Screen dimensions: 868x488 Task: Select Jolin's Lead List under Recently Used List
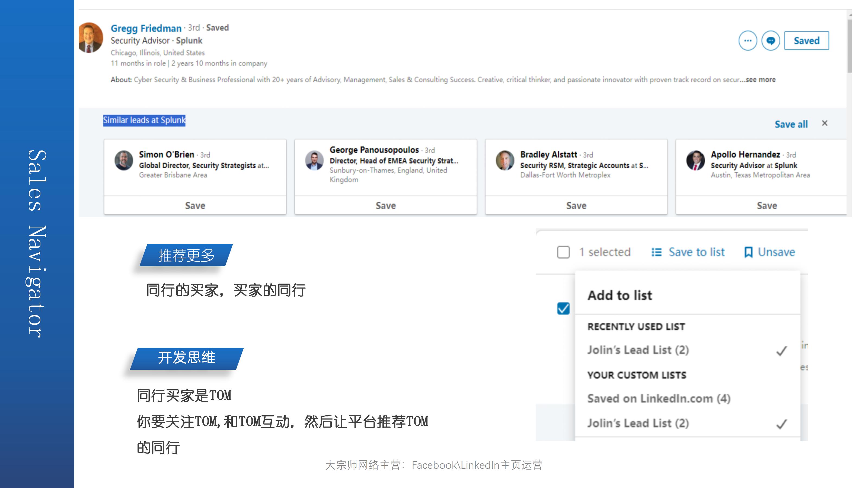(x=638, y=350)
